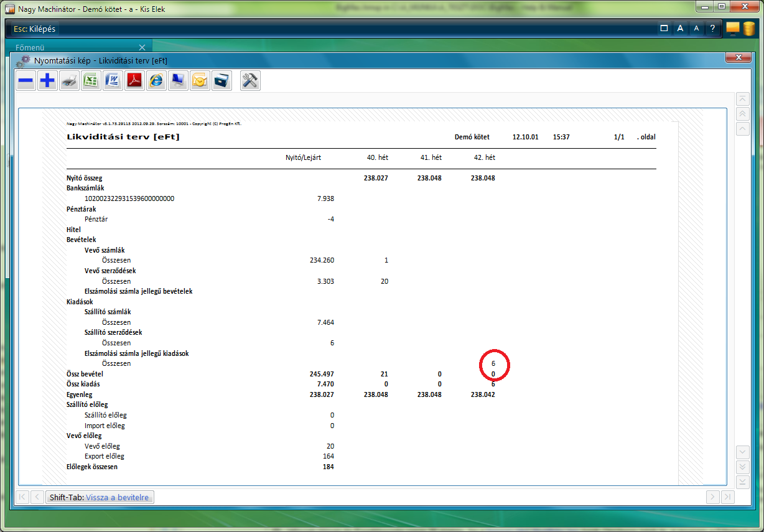
Task: Click the larger font size A button
Action: [681, 29]
